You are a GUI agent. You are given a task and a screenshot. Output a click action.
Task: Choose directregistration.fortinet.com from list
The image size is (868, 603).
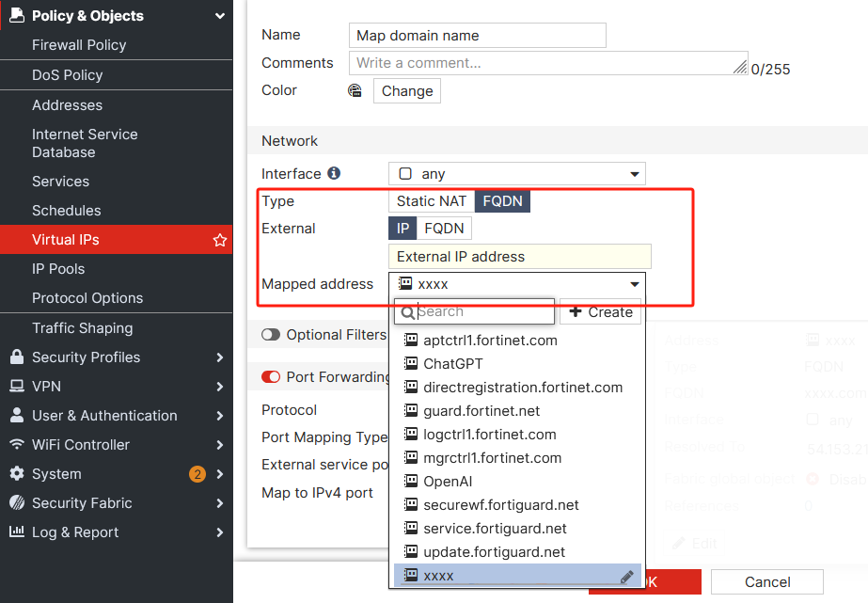pos(517,387)
